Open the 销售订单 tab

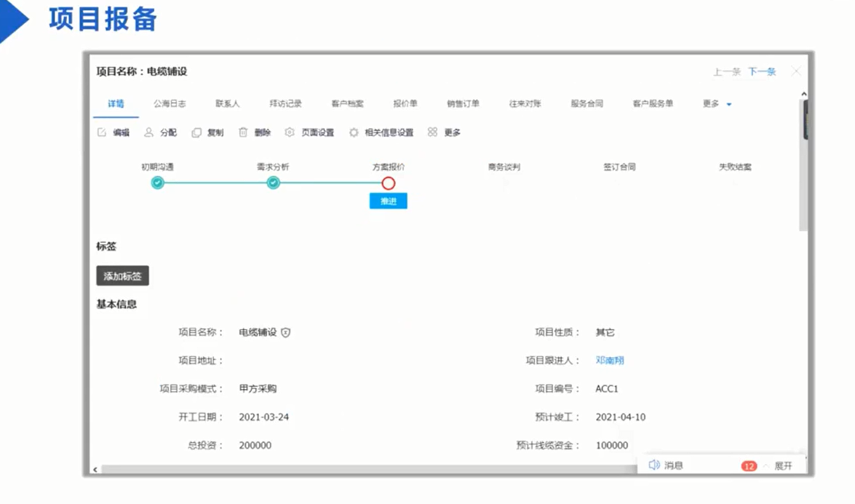463,104
